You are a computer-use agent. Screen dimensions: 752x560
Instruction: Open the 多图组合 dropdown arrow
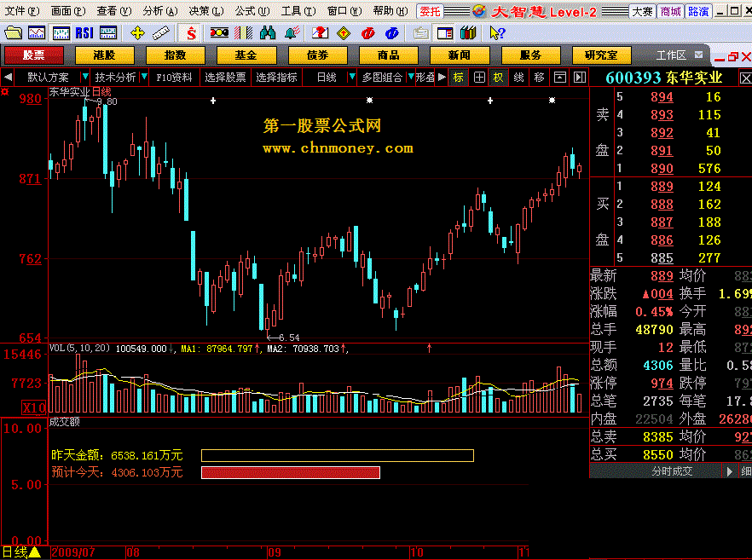click(x=411, y=77)
